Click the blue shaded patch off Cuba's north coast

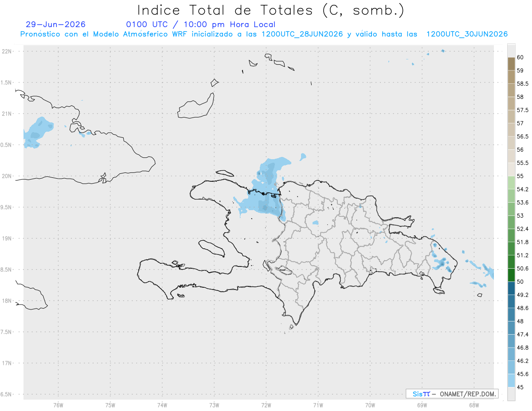pyautogui.click(x=38, y=133)
